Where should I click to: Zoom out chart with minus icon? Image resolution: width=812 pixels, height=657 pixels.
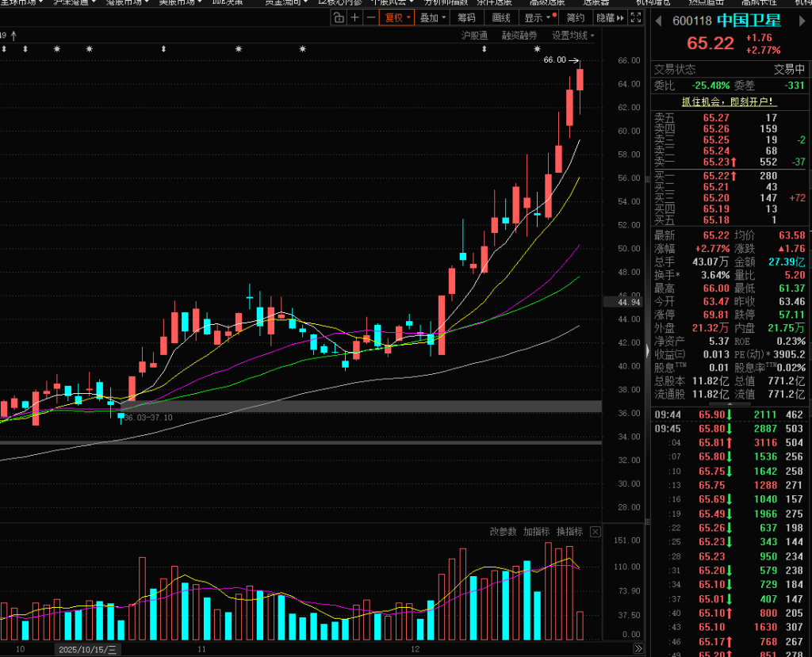[370, 17]
